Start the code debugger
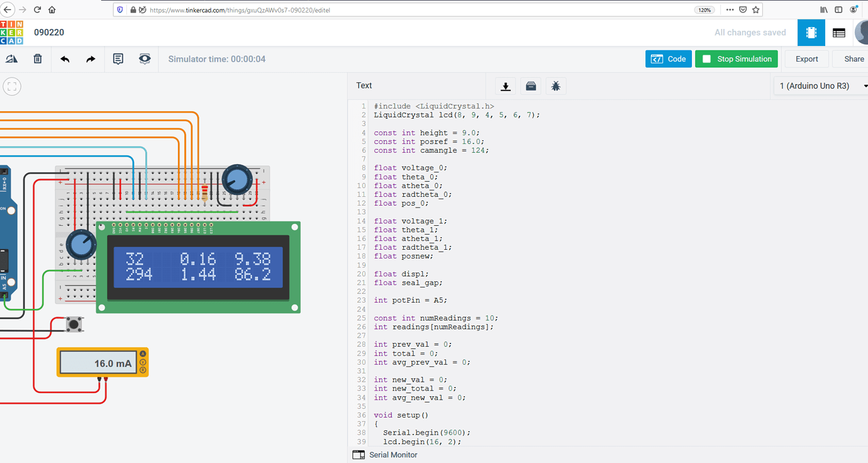This screenshot has width=868, height=463. [555, 86]
